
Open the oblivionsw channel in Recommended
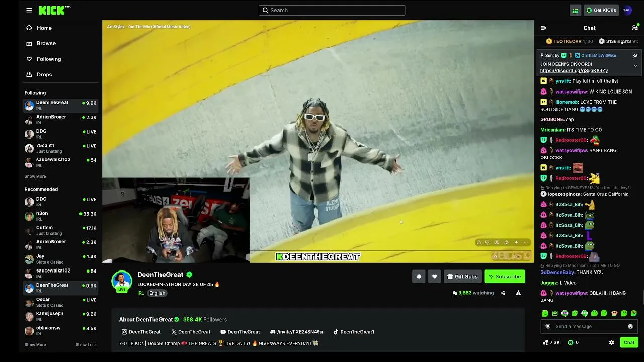click(x=60, y=331)
